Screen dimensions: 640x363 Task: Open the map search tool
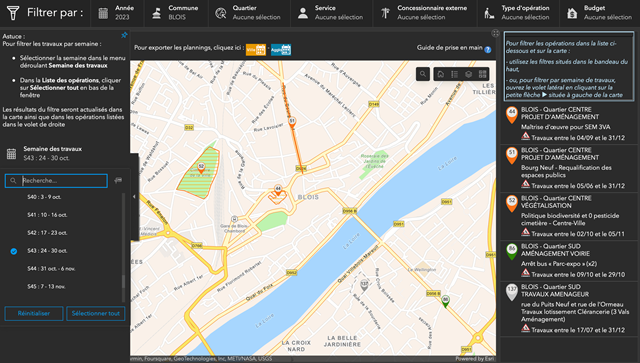[x=423, y=74]
